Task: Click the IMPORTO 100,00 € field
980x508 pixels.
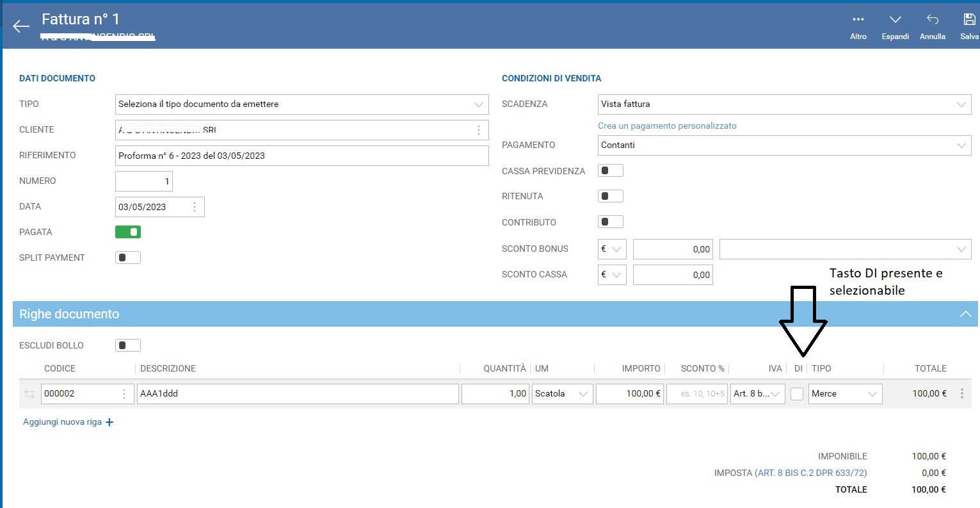Action: pos(630,394)
